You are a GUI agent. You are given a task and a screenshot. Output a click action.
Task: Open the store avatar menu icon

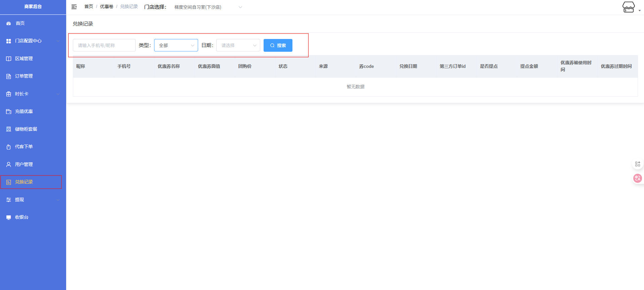pyautogui.click(x=629, y=7)
